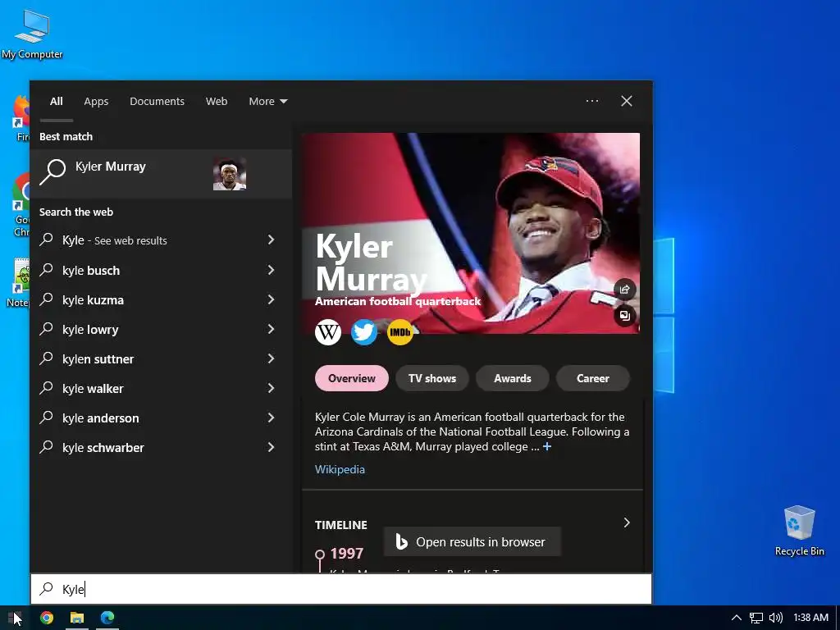
Task: Choose the 'kylen suttner' web suggestion
Action: pos(161,358)
